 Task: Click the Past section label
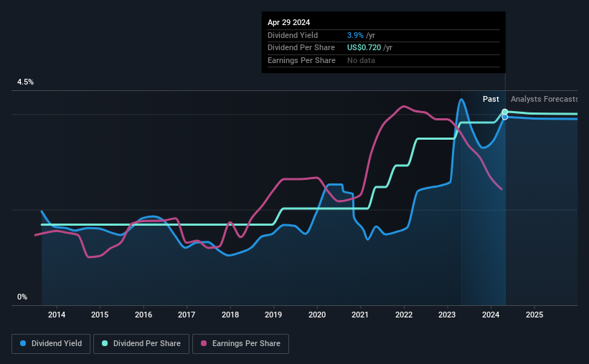[x=491, y=99]
